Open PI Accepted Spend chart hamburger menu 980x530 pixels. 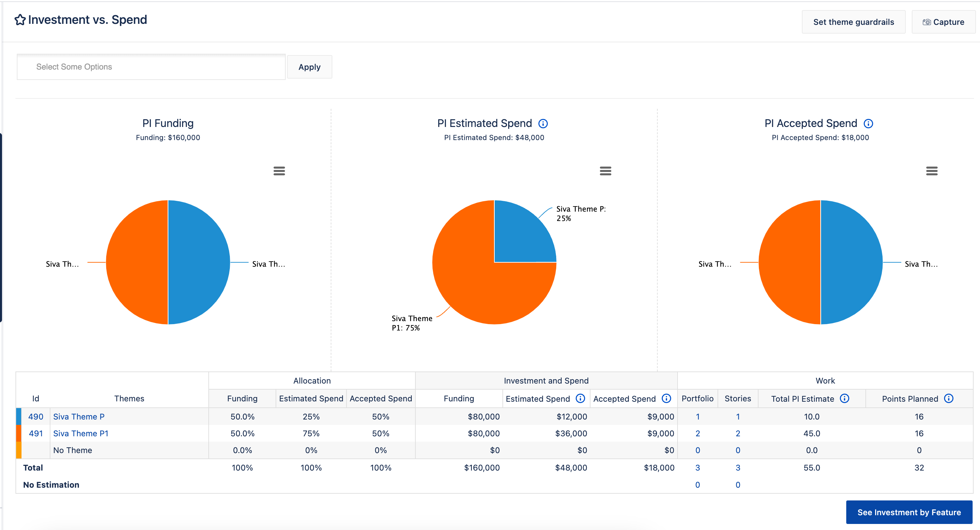(931, 171)
